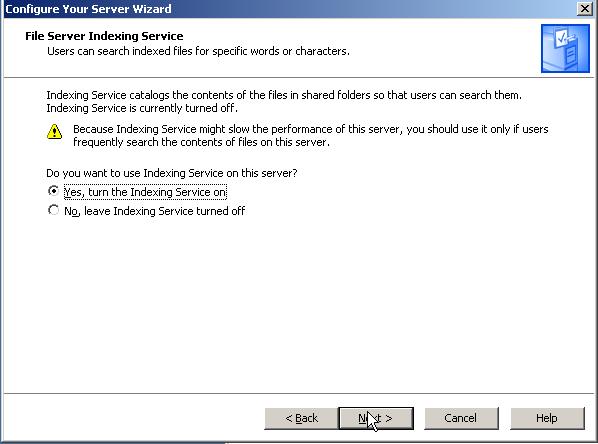Close the wizard with the title bar X

(585, 8)
